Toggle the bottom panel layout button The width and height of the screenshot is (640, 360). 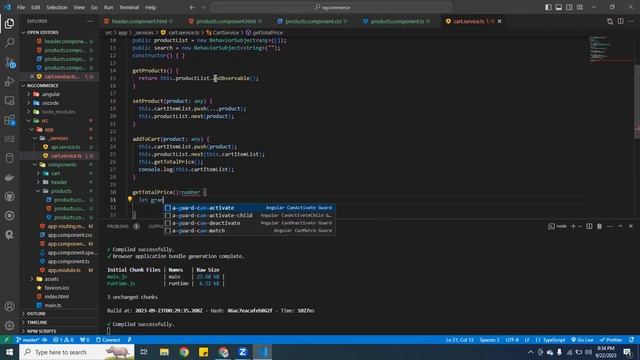pos(559,7)
